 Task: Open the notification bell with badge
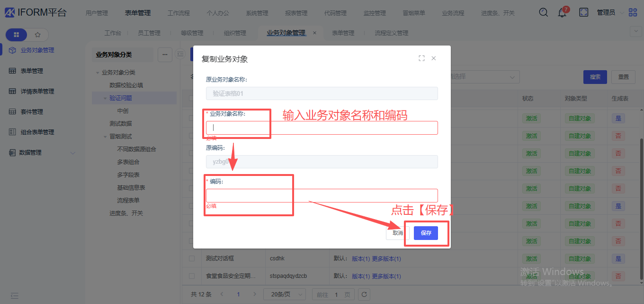(562, 13)
